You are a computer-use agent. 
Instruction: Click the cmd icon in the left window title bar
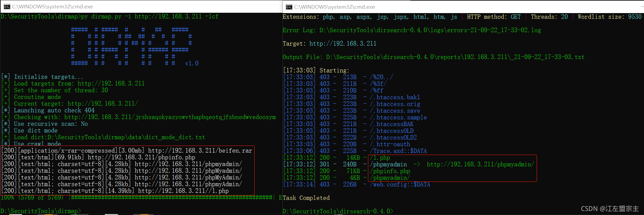(7, 6)
